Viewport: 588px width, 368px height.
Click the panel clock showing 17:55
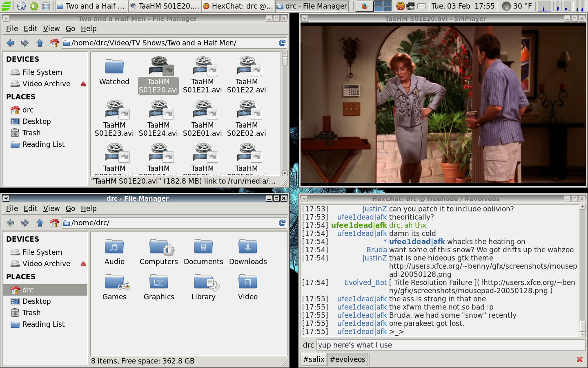tap(463, 6)
